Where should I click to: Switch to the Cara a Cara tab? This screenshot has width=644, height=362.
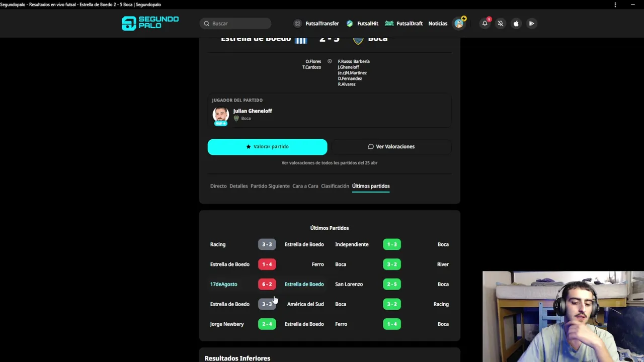(305, 186)
